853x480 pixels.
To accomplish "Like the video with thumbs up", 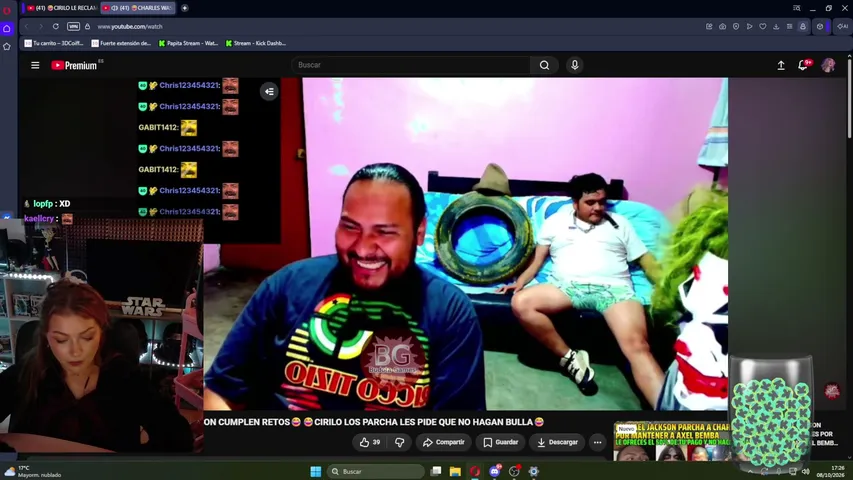I will click(370, 442).
